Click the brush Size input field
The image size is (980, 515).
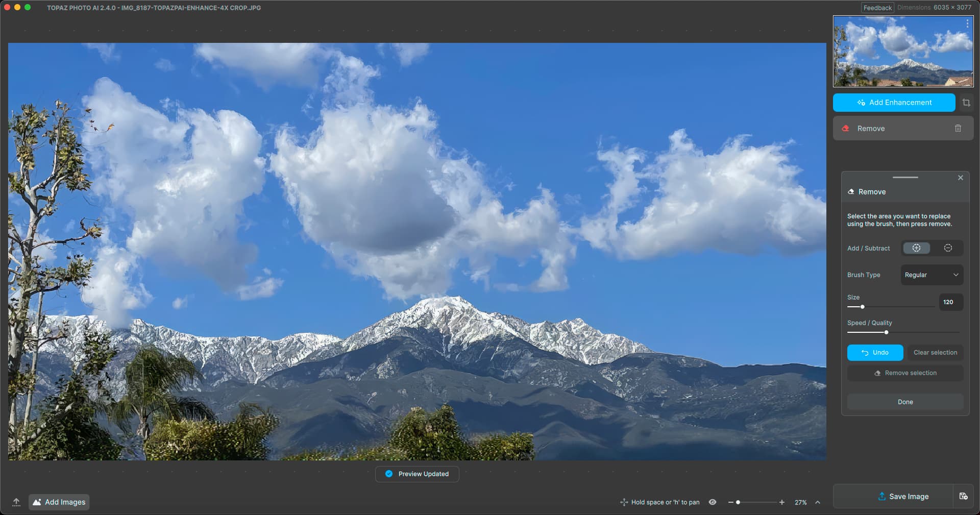pyautogui.click(x=950, y=302)
